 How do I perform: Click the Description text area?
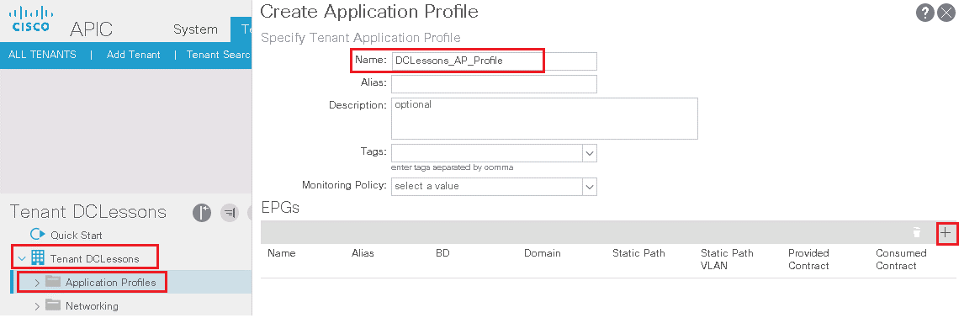point(544,118)
